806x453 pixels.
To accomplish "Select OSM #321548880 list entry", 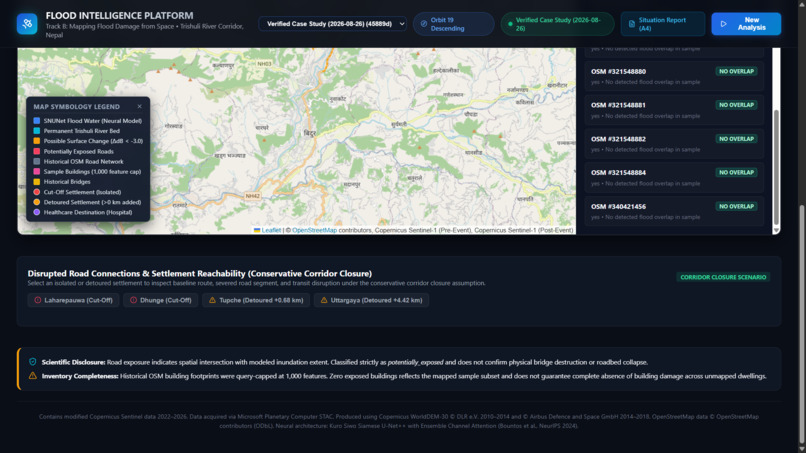I will (674, 76).
